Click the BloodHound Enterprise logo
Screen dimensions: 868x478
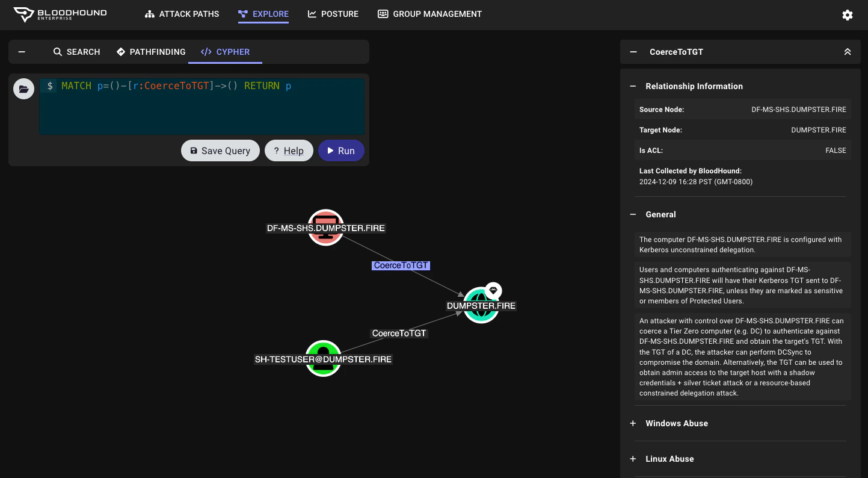[60, 14]
